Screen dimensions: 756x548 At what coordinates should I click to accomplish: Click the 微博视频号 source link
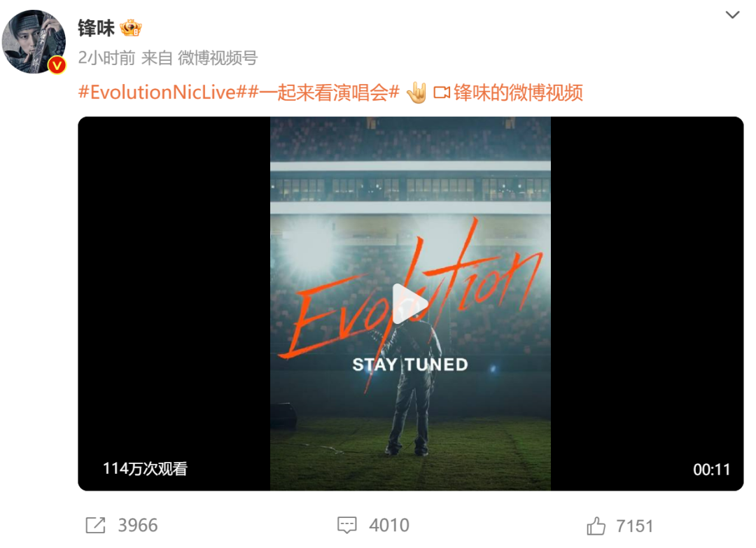pos(218,58)
